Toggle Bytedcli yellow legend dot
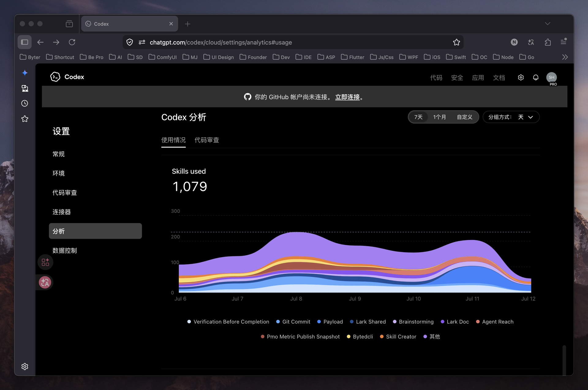Viewport: 588px width, 390px height. 349,336
